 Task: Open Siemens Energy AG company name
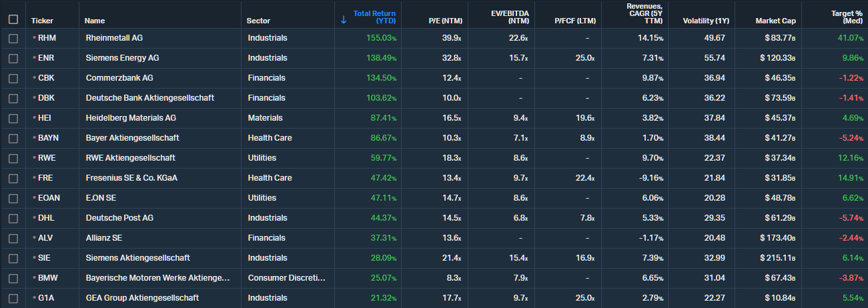pos(122,58)
